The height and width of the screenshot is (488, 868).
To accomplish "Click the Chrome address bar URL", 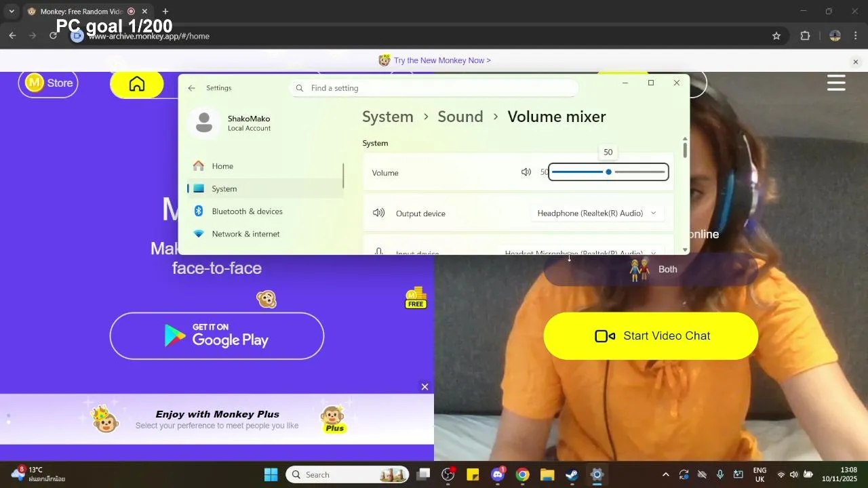I will (149, 36).
